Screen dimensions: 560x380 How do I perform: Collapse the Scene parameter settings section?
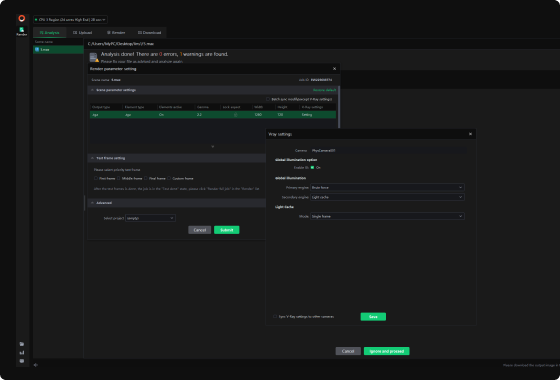pyautogui.click(x=92, y=90)
